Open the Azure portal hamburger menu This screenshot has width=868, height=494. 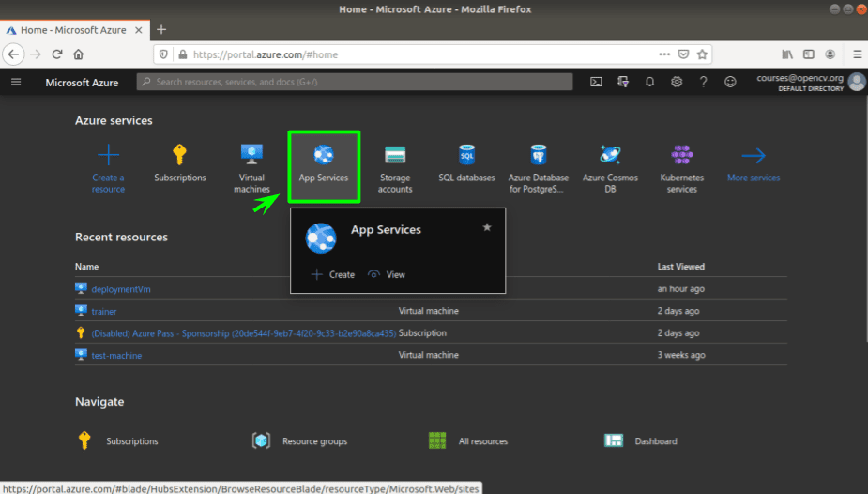point(16,82)
